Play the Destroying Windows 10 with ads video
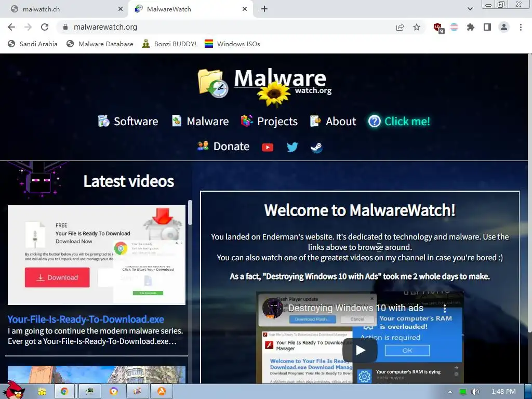 (x=360, y=350)
